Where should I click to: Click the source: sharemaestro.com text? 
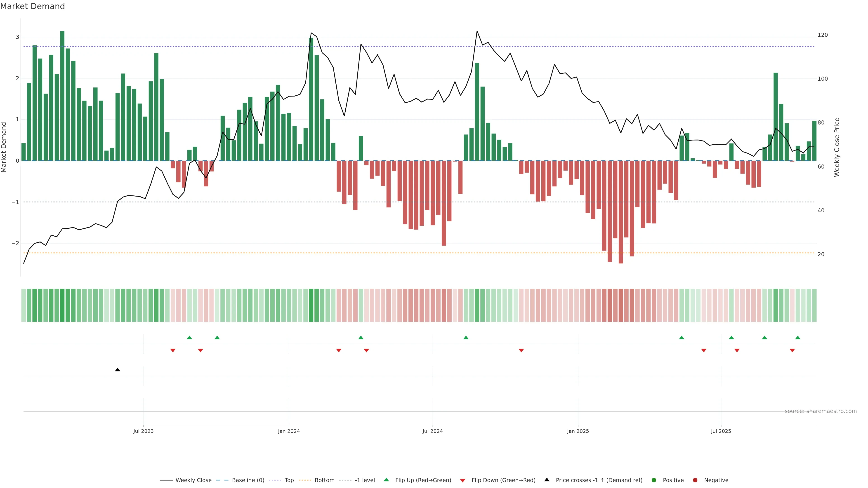tap(821, 411)
